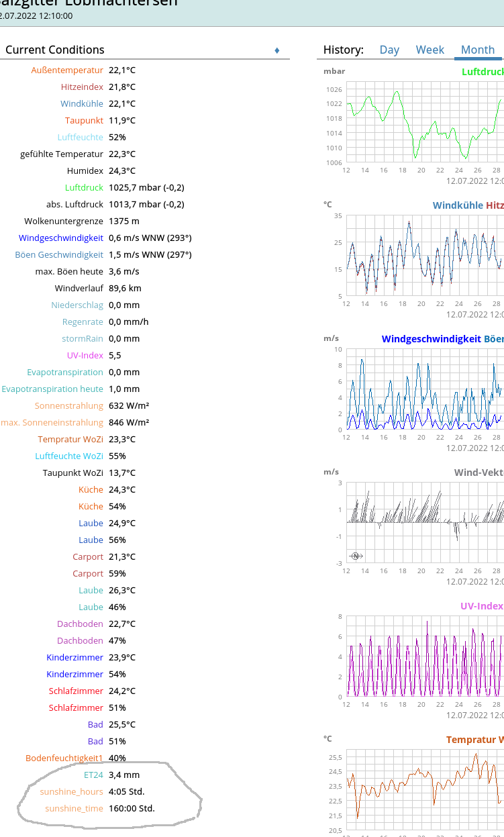This screenshot has width=504, height=837.
Task: Click the Außentemperatur label
Action: point(67,70)
